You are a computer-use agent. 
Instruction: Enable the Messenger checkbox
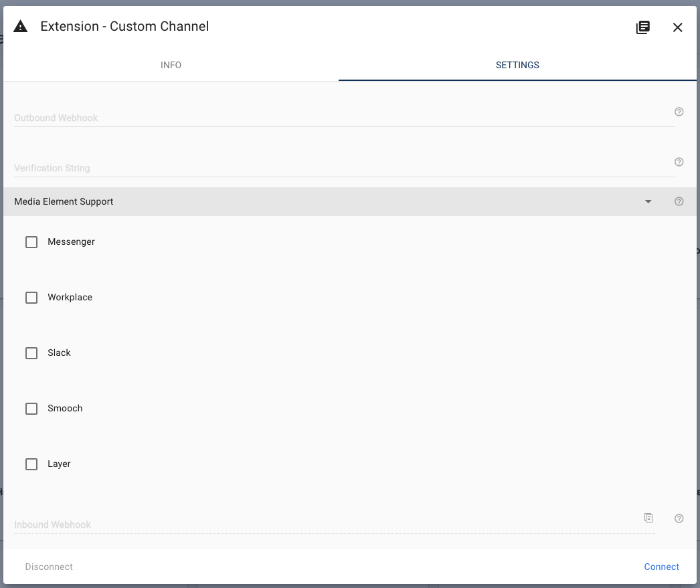click(x=31, y=242)
